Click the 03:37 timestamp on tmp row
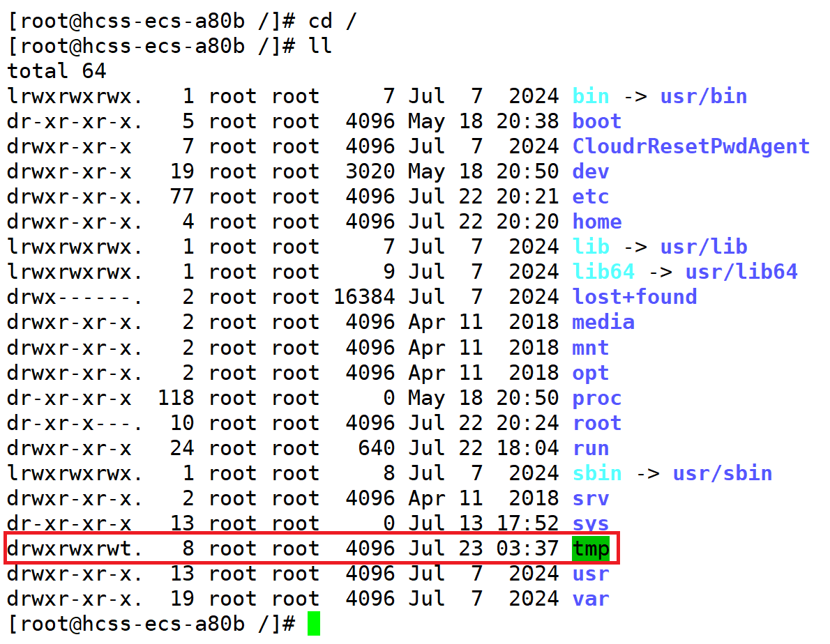This screenshot has height=644, width=830. tap(527, 549)
